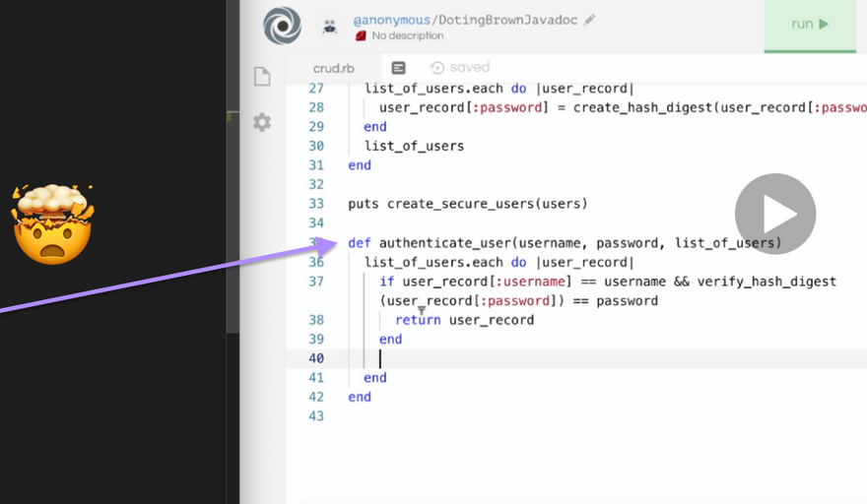867x504 pixels.
Task: Click the anonymous user avatar icon
Action: 330,28
